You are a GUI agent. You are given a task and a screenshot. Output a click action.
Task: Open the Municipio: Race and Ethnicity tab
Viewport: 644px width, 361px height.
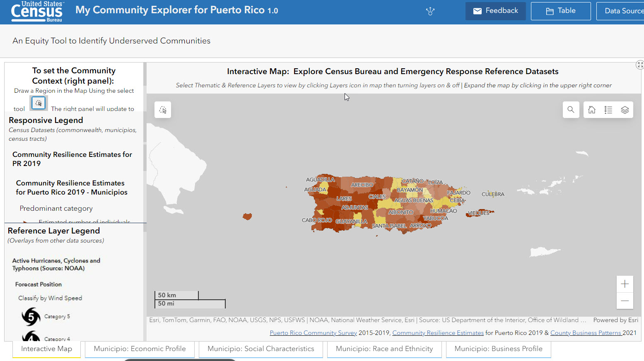coord(384,349)
